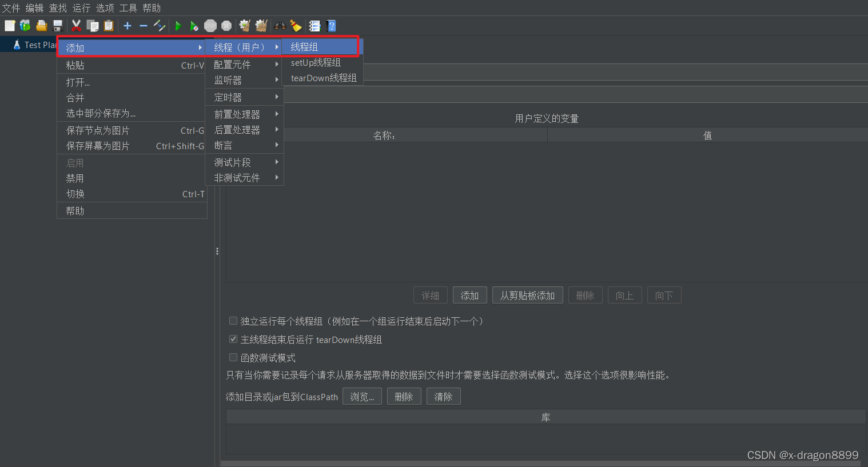Expand 线程(用户) submenu
868x467 pixels.
tap(244, 47)
